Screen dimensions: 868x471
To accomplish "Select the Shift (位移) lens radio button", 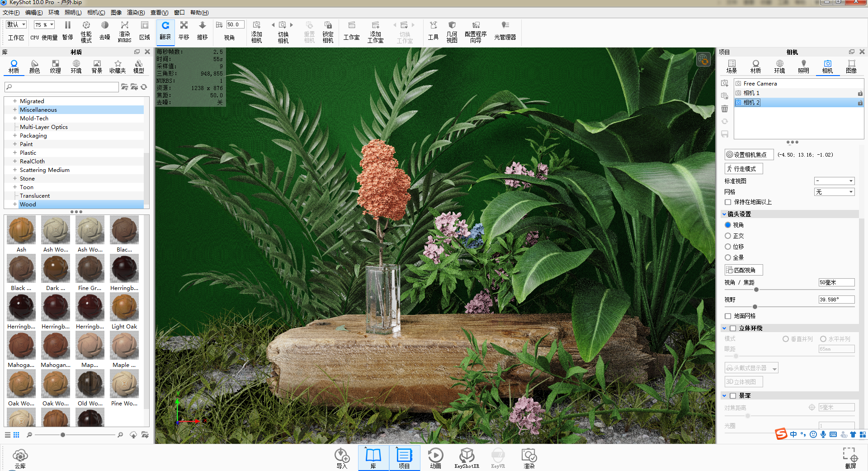I will (728, 247).
